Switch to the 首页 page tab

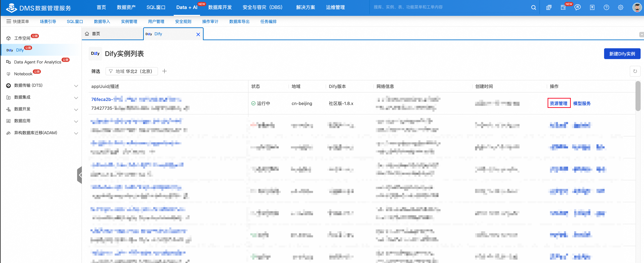click(x=112, y=34)
